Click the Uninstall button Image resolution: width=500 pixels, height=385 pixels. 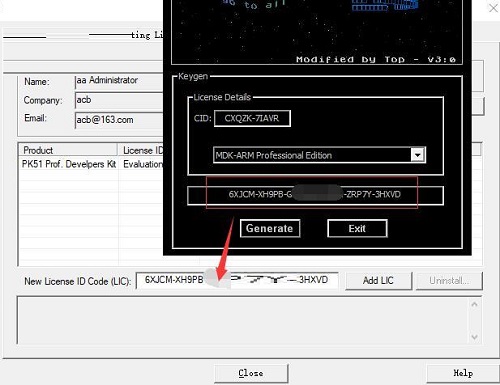[x=449, y=281]
